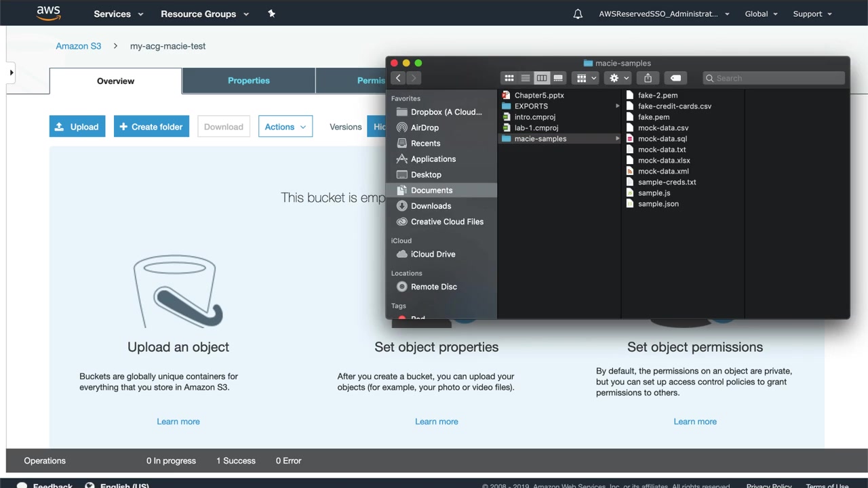Go back in the Finder window
This screenshot has width=868, height=488.
[398, 78]
